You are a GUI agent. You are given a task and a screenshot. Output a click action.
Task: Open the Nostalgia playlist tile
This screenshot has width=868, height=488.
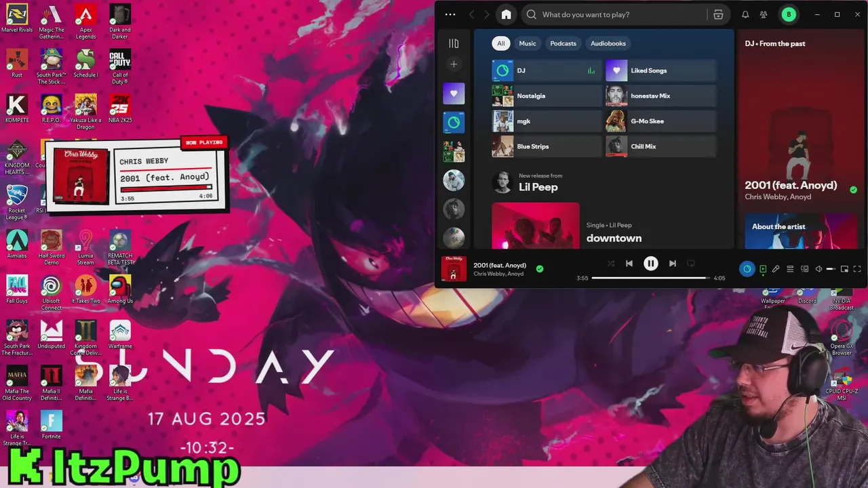tap(547, 96)
